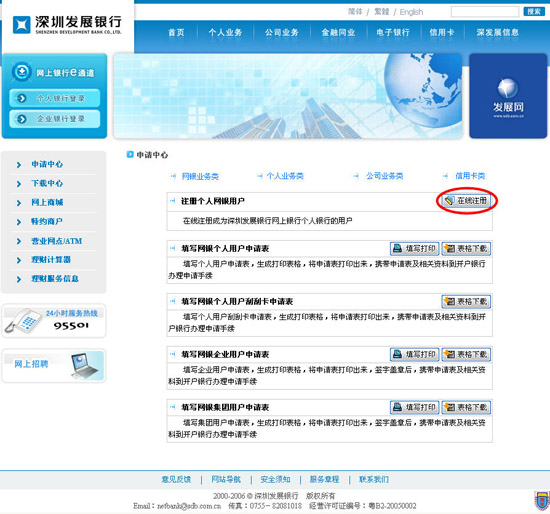Click the skyscraper and globe banner image
Image resolution: width=550 pixels, height=514 pixels.
[x=288, y=96]
